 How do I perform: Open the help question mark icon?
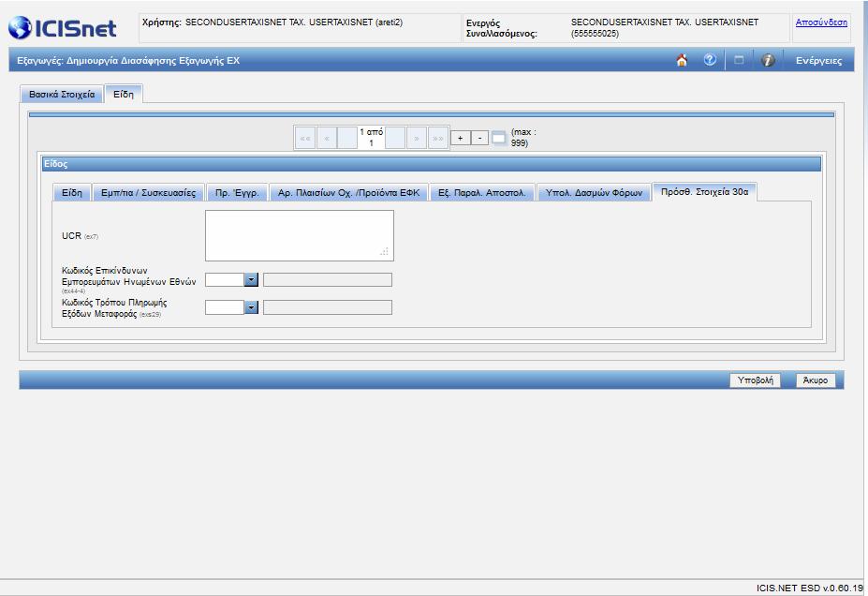[710, 60]
